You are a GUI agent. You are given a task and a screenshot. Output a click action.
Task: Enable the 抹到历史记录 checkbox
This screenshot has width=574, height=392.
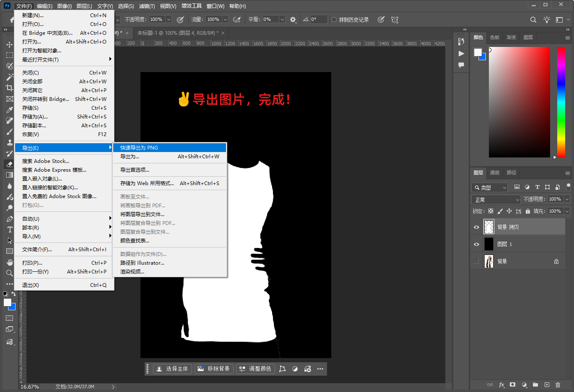click(x=334, y=20)
